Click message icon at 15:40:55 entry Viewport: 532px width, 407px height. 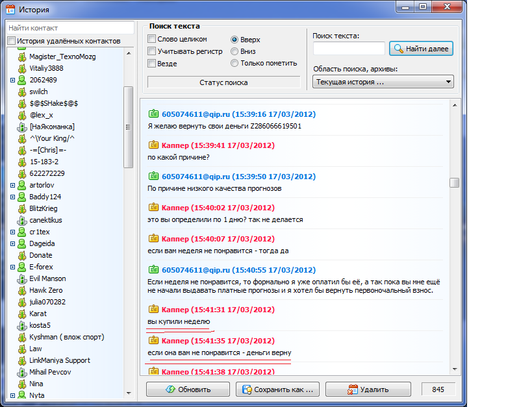pos(154,269)
